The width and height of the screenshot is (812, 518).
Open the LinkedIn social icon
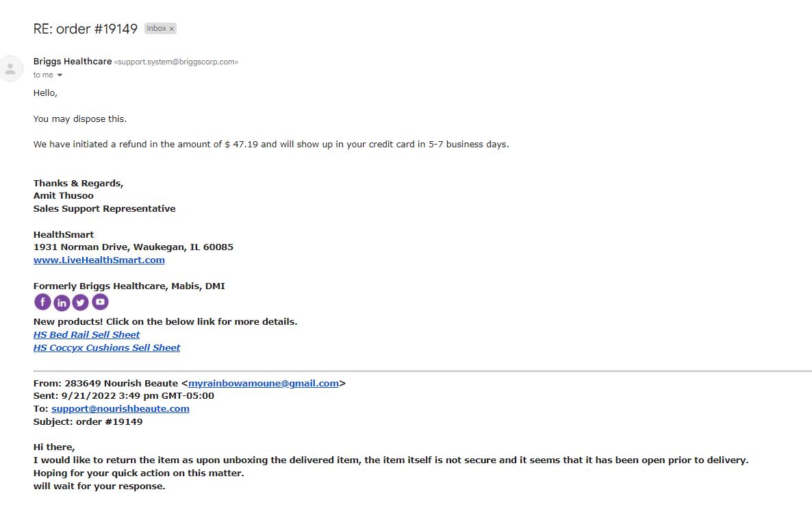coord(62,303)
